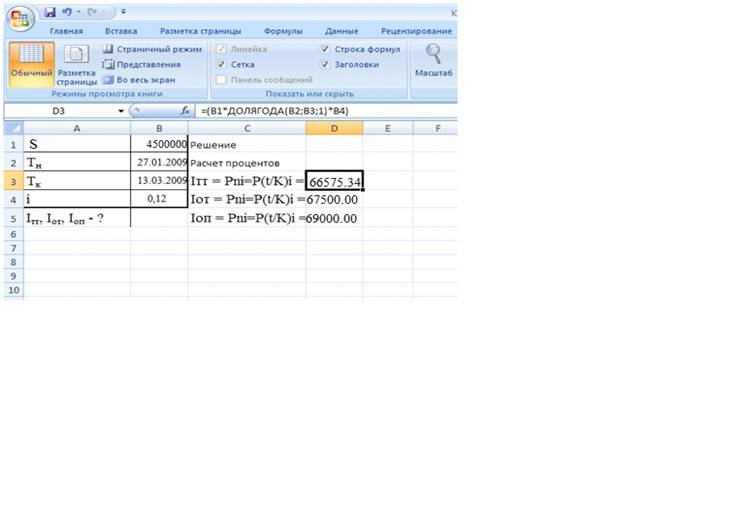Click the Select All corner button
The image size is (745, 528).
[x=13, y=128]
